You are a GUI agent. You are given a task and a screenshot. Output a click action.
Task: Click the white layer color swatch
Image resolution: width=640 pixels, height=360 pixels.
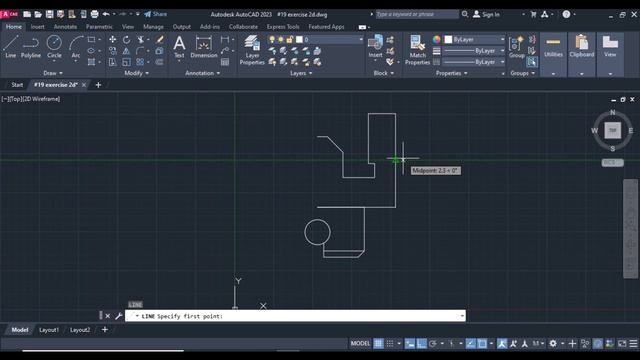pos(299,40)
